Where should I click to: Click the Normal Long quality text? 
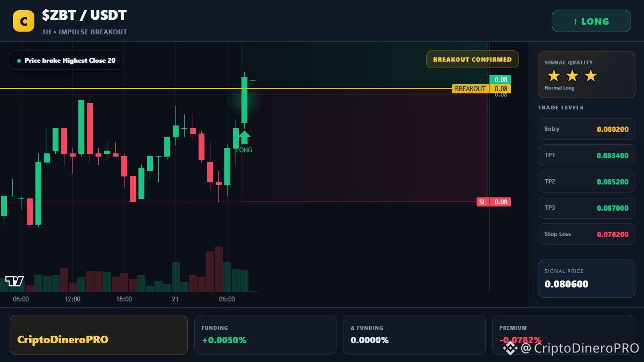click(559, 88)
